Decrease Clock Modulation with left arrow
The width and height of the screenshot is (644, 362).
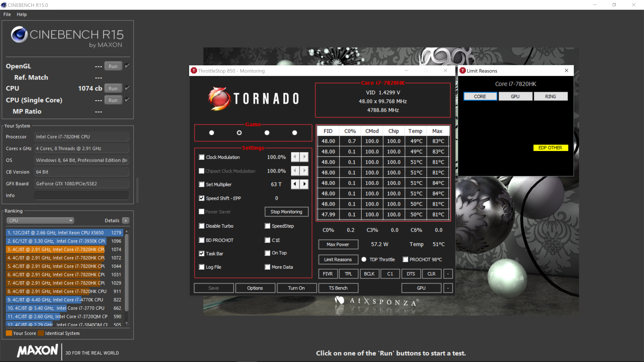295,157
